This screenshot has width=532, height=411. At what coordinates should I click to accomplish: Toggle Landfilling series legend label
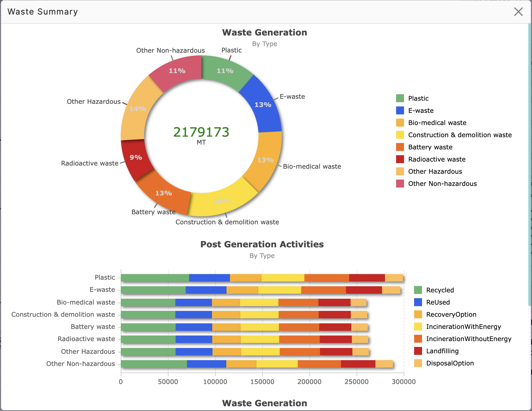[442, 351]
